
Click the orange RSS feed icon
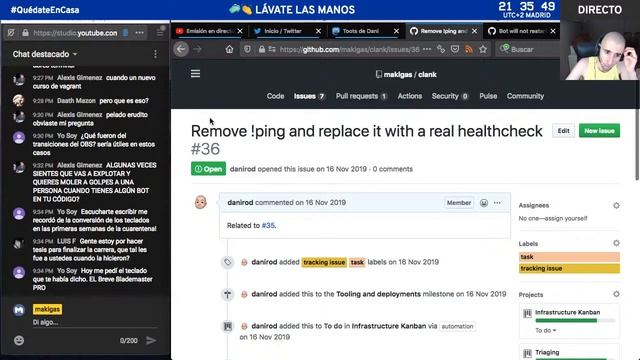tap(469, 49)
